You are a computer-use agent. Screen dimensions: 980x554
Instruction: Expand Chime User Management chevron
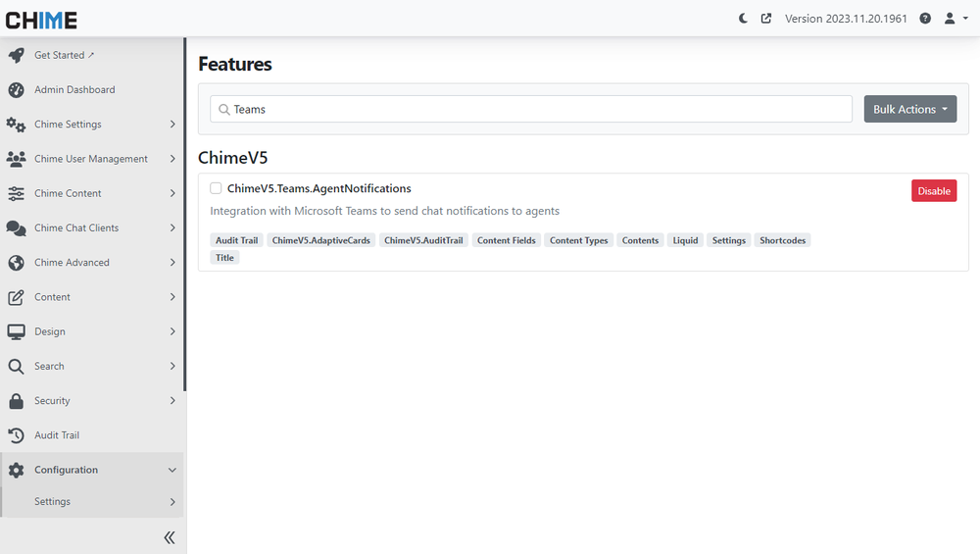click(x=172, y=159)
